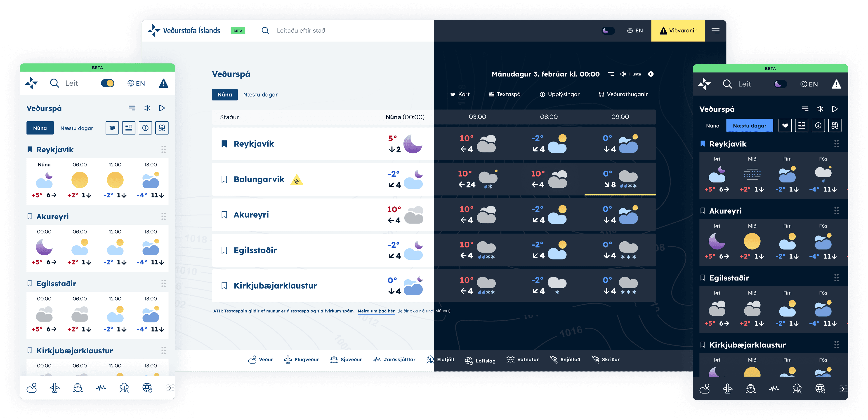
Task: Open the Textaspá tab
Action: [505, 94]
